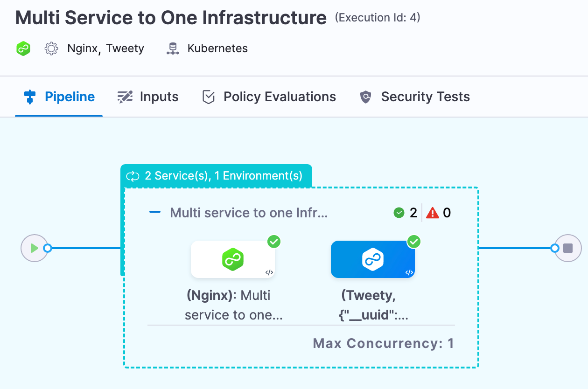This screenshot has width=588, height=389.
Task: Open the Policy Evaluations tab
Action: coord(269,97)
